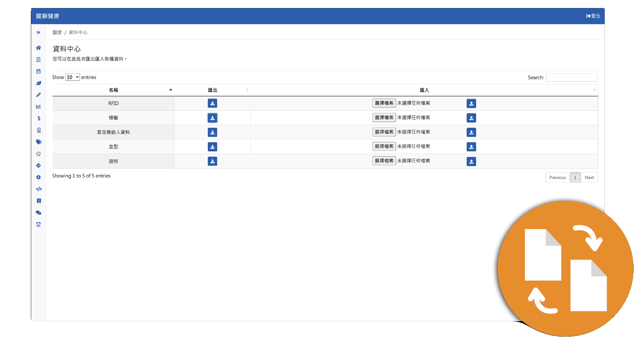The width and height of the screenshot is (644, 343).
Task: Click 設定 in the breadcrumb
Action: click(57, 32)
